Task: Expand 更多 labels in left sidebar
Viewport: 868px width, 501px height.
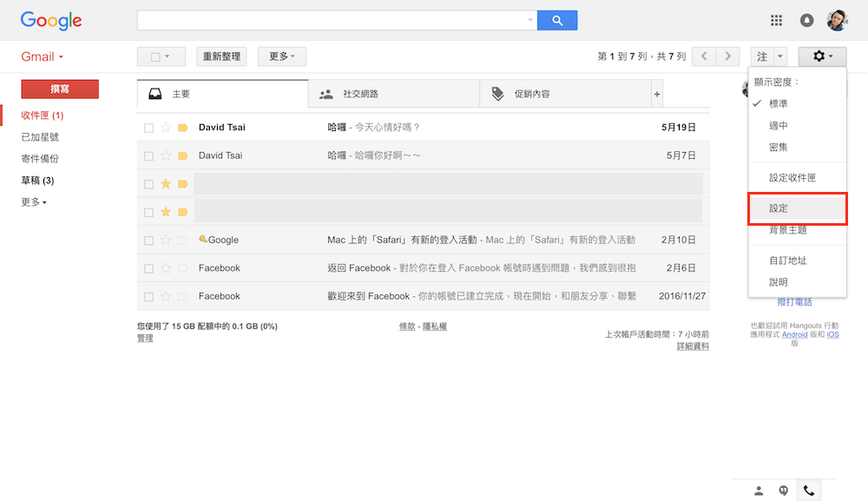Action: [x=34, y=202]
